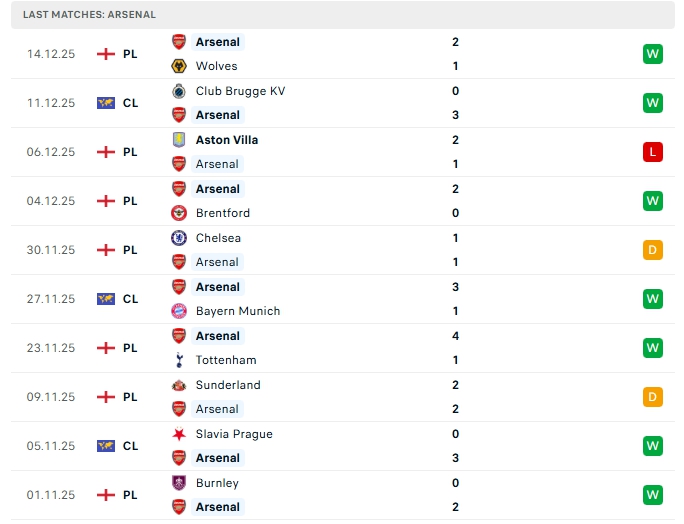This screenshot has width=684, height=524.
Task: Open the Bayern Munich team link
Action: click(238, 311)
